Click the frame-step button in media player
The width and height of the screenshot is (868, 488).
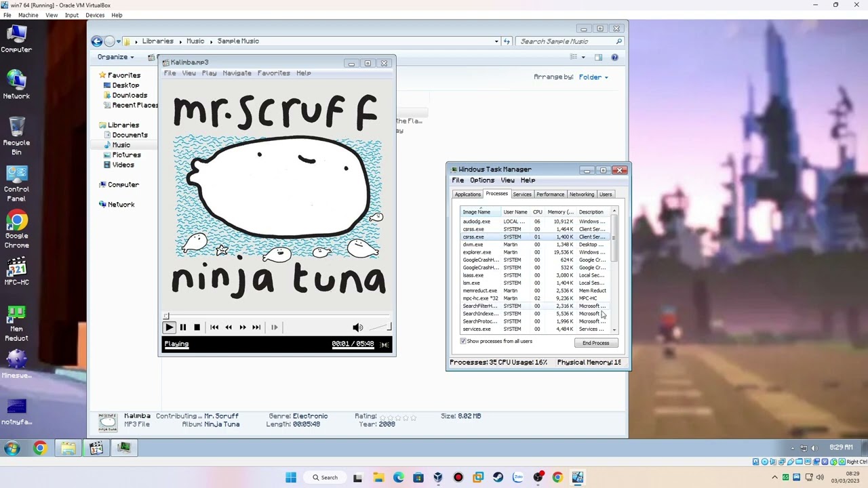[x=274, y=327]
